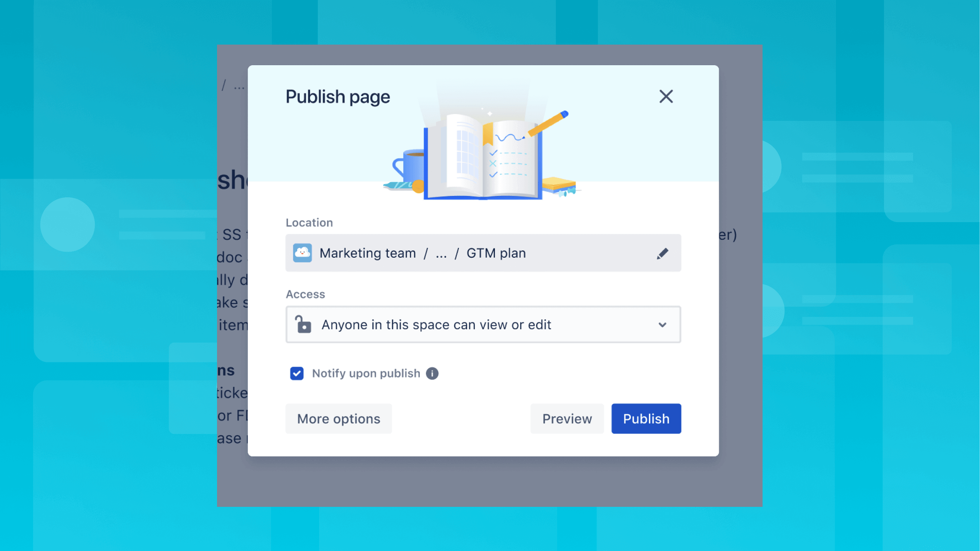Expand location path breadcrumb options
The width and height of the screenshot is (980, 551).
pyautogui.click(x=441, y=252)
